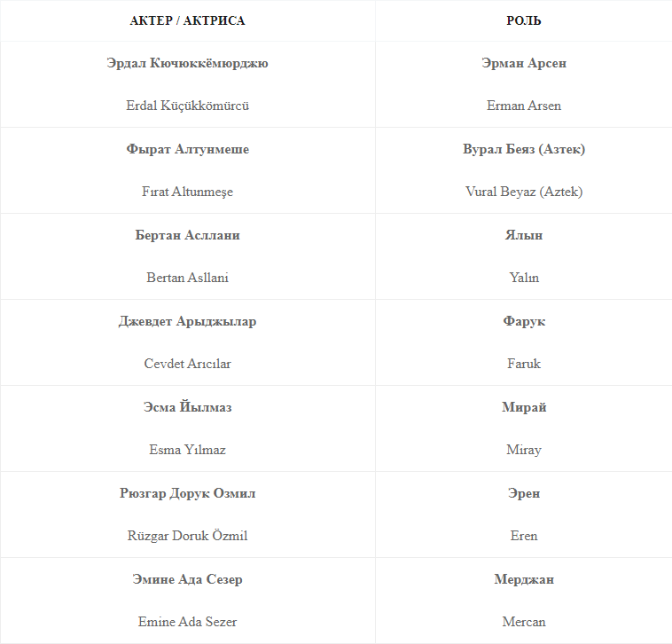Screen dimensions: 672x644
Task: Select actor name Эрдал Кючюккёмюрджю
Action: (x=187, y=63)
